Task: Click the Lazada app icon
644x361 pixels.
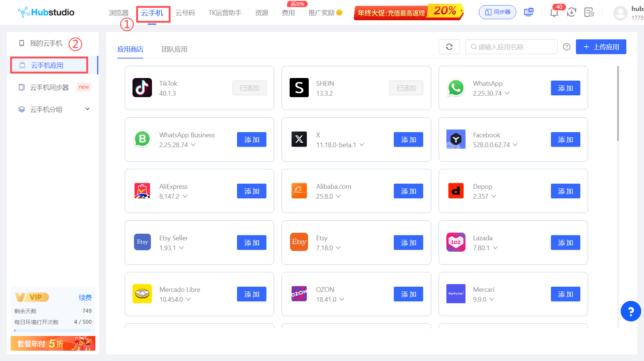Action: (456, 242)
